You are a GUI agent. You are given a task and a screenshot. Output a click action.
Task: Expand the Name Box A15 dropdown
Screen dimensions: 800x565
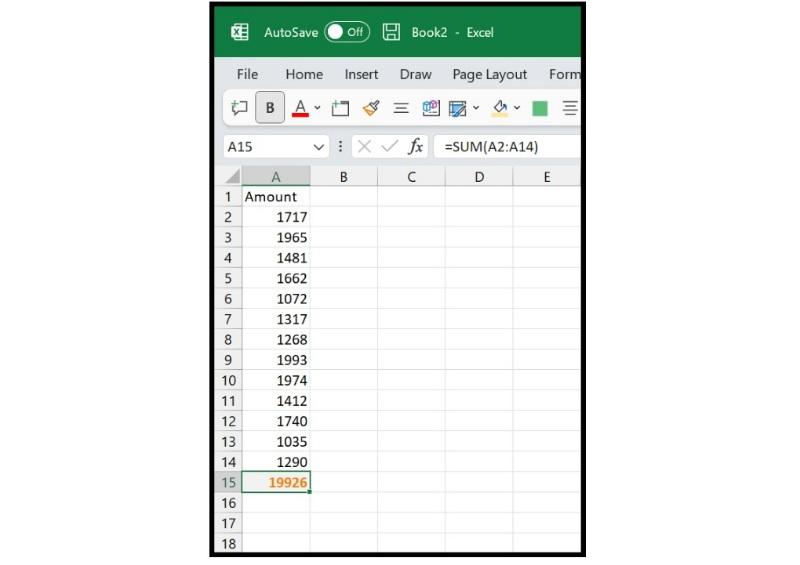[319, 148]
